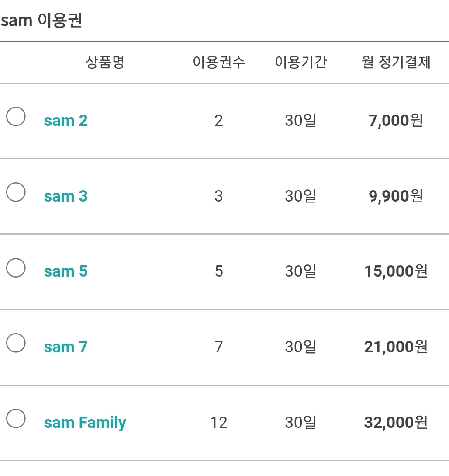This screenshot has height=476, width=449.
Task: Open the sam 2 product link
Action: [x=66, y=121]
